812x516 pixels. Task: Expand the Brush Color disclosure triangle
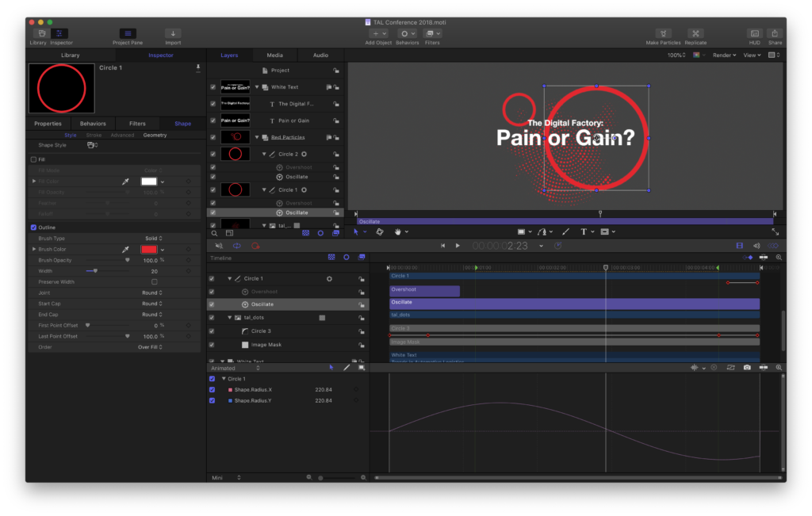coord(34,249)
